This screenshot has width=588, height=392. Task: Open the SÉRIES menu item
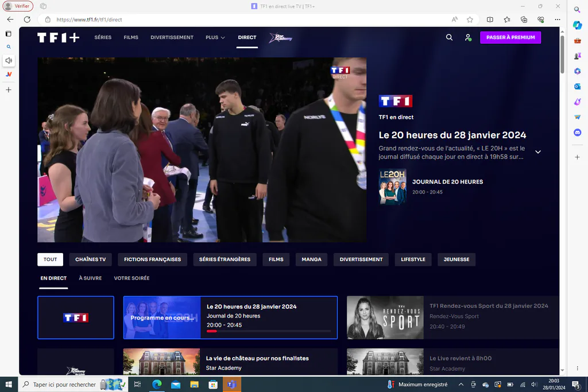click(x=103, y=37)
